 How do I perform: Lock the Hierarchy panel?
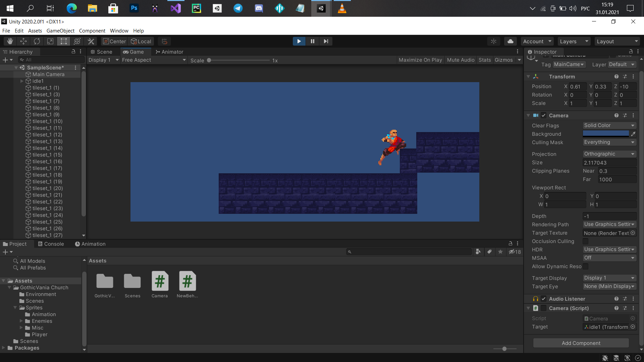click(x=73, y=51)
